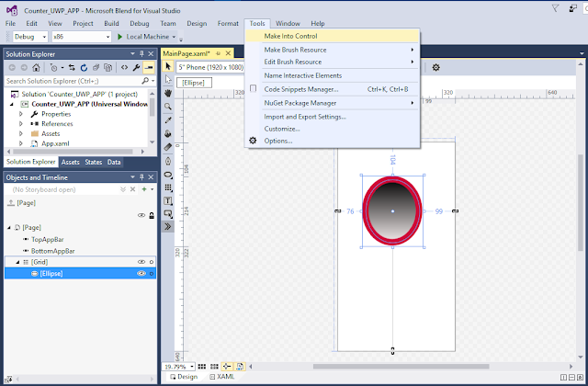Image resolution: width=588 pixels, height=386 pixels.
Task: Open the Debug configuration dropdown
Action: coord(30,37)
